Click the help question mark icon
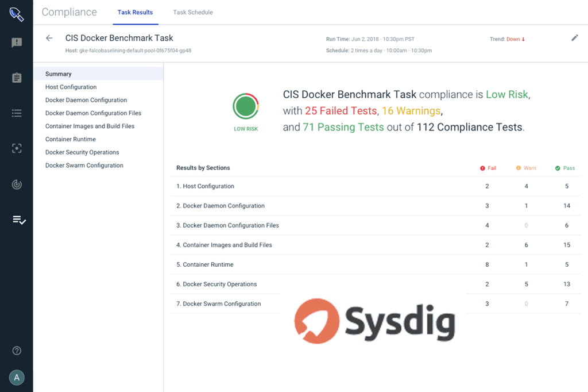This screenshot has width=588, height=392. (x=17, y=351)
